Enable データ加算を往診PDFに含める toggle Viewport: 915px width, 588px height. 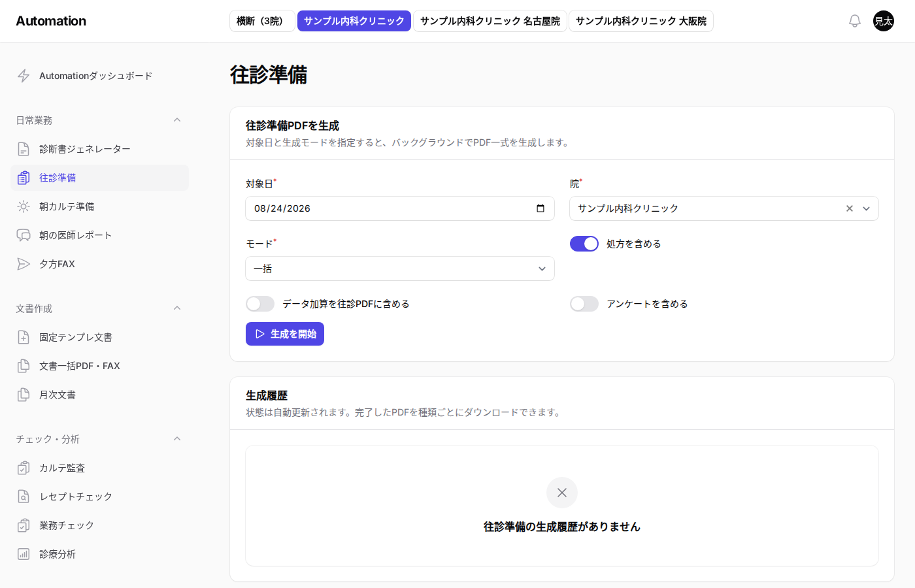pyautogui.click(x=260, y=304)
